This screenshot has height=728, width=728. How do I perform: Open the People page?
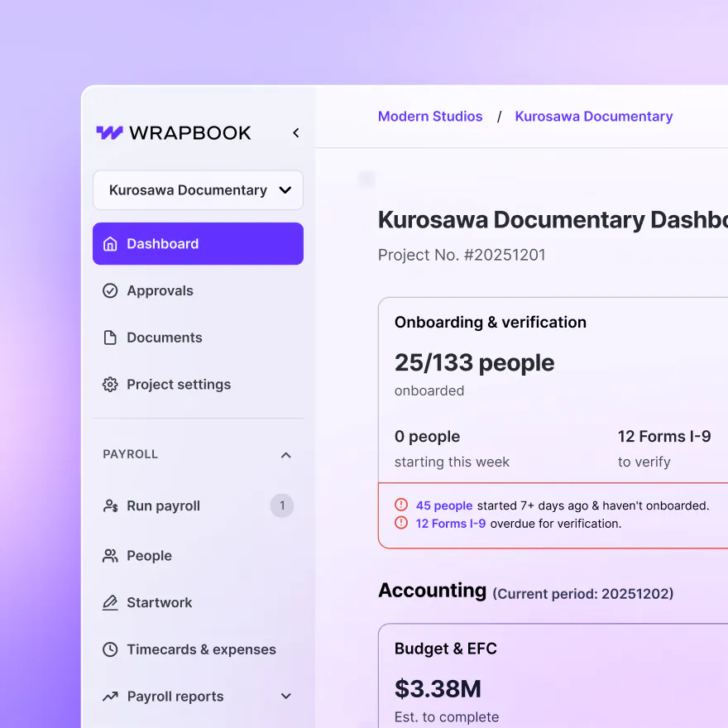[149, 556]
